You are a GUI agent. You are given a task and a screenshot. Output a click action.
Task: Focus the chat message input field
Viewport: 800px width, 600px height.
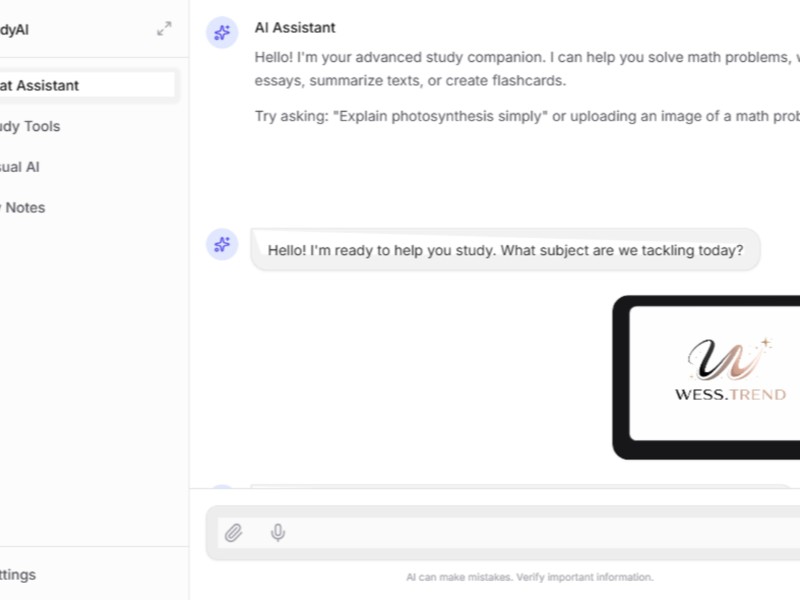540,533
